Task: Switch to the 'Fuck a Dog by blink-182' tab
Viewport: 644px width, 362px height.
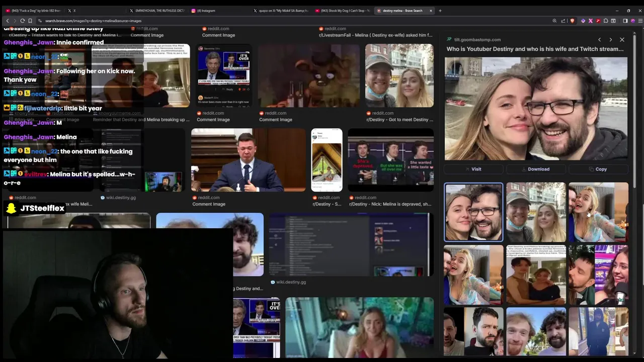Action: (x=34, y=11)
